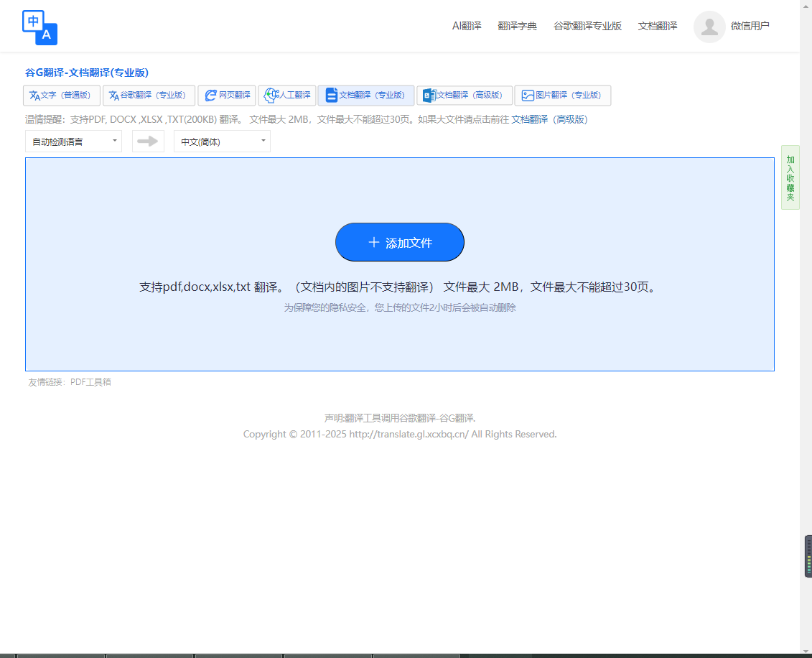Click the user avatar icon
Viewport: 812px width, 658px height.
pos(709,27)
